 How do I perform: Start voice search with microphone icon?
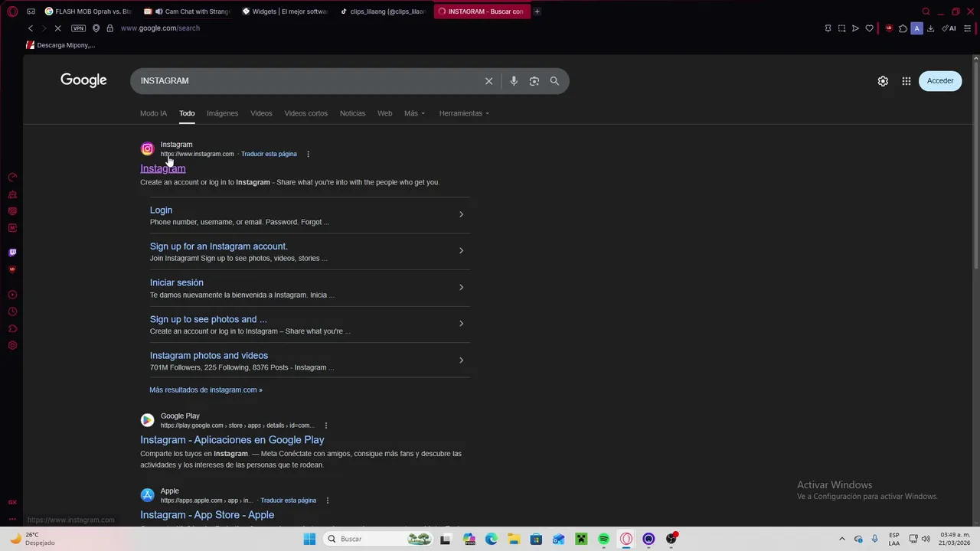point(514,81)
